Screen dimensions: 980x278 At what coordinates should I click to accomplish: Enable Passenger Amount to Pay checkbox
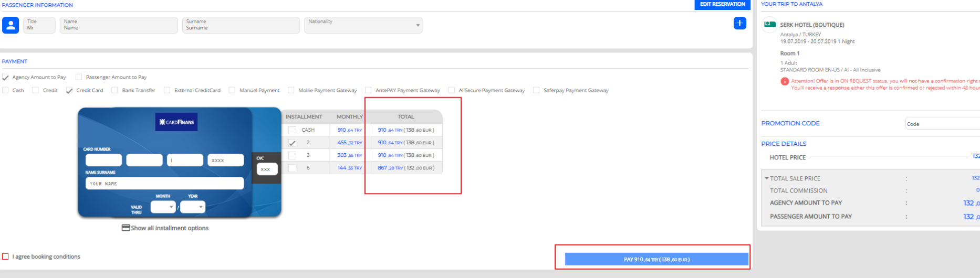click(79, 77)
